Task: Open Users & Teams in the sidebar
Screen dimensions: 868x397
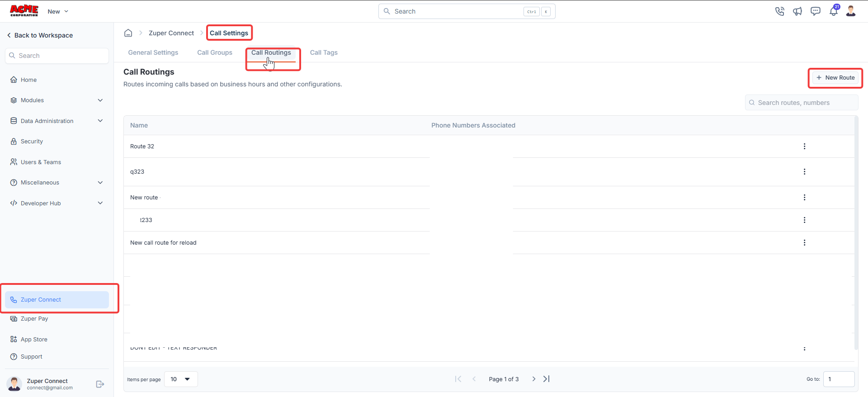Action: click(x=57, y=162)
